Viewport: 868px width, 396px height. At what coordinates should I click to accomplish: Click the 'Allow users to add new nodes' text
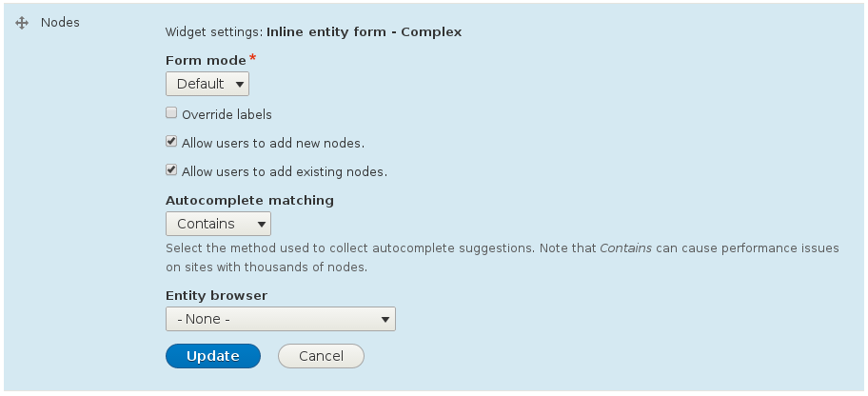pos(273,143)
